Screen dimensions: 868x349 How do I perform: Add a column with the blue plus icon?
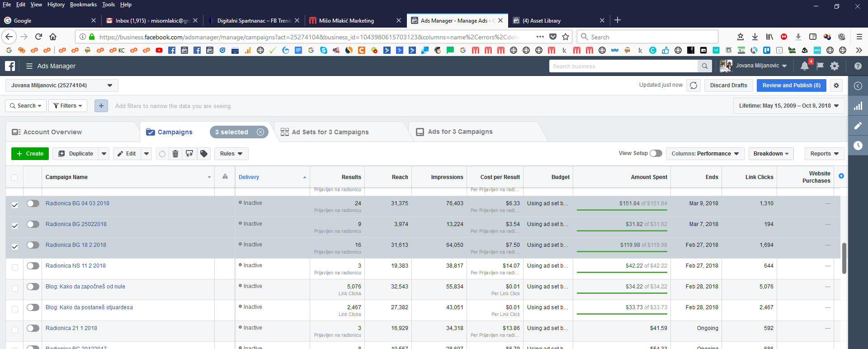pos(841,176)
